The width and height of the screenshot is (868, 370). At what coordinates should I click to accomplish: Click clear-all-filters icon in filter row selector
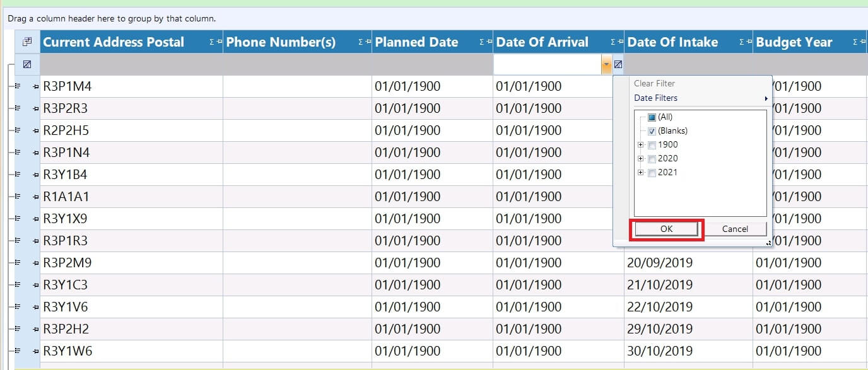click(x=27, y=64)
